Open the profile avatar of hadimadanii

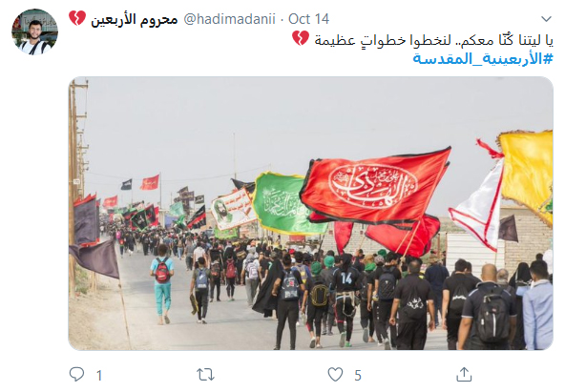[x=35, y=32]
